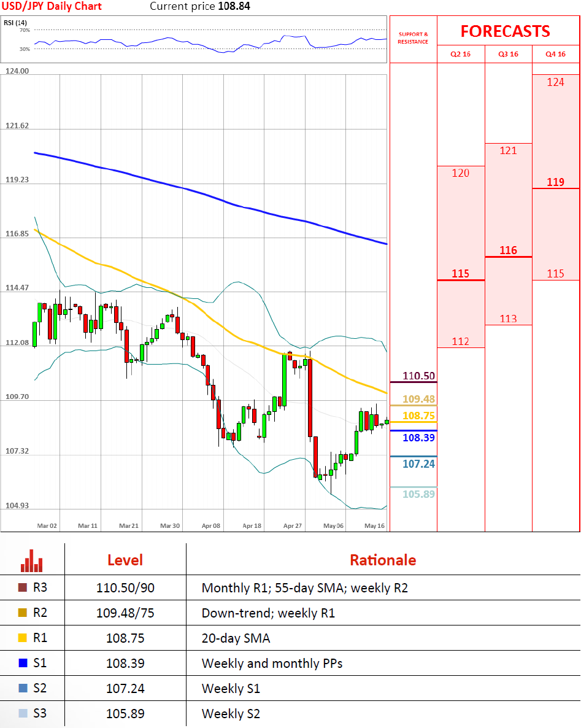Click the R1 yellow color swatch
Screen dimensions: 581x728
(x=22, y=638)
